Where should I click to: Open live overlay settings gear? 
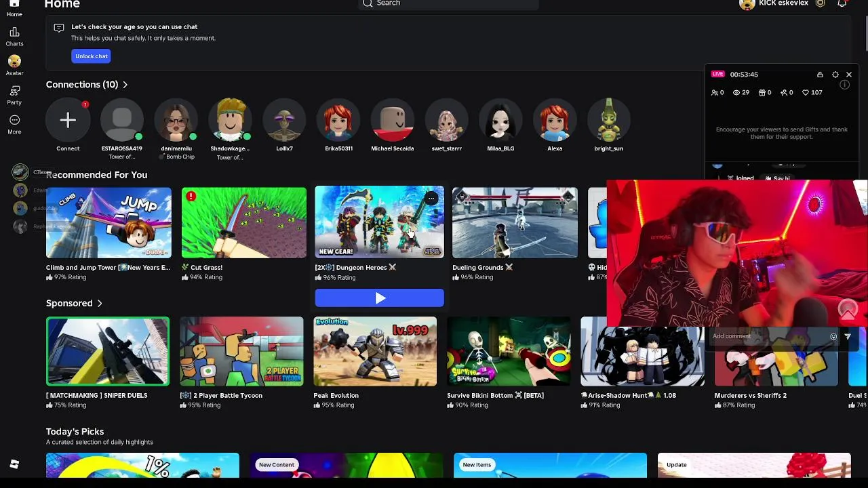[x=835, y=75]
